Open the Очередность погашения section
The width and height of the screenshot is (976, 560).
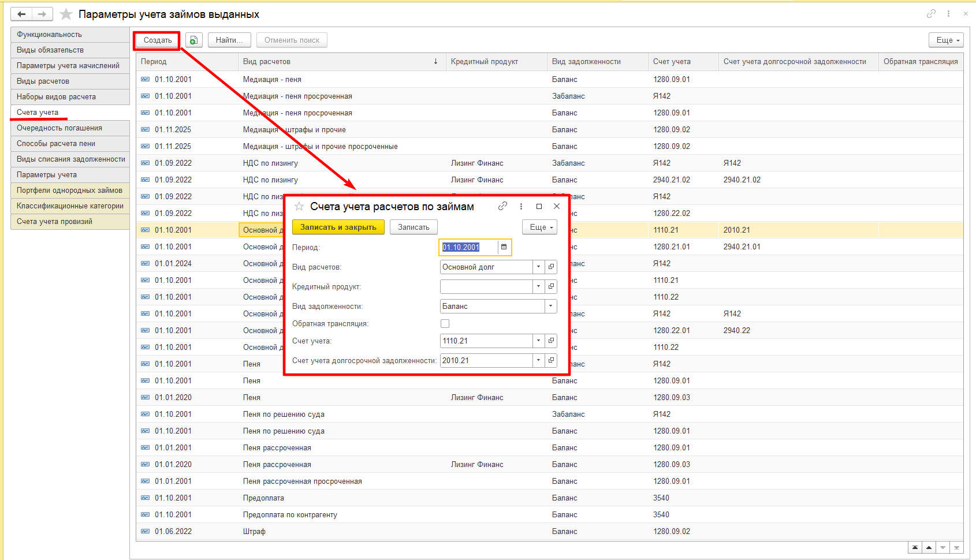point(70,128)
